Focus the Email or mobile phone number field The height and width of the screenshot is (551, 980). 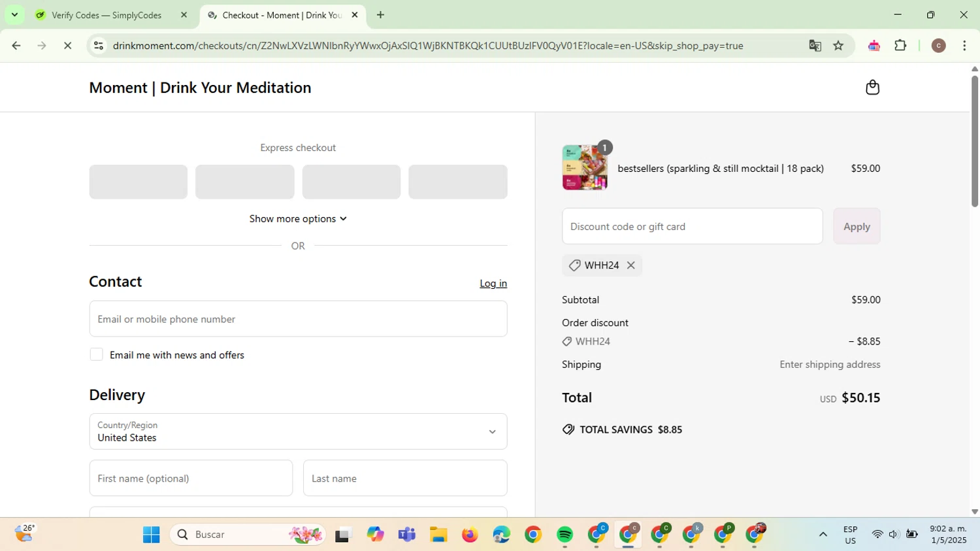click(298, 319)
